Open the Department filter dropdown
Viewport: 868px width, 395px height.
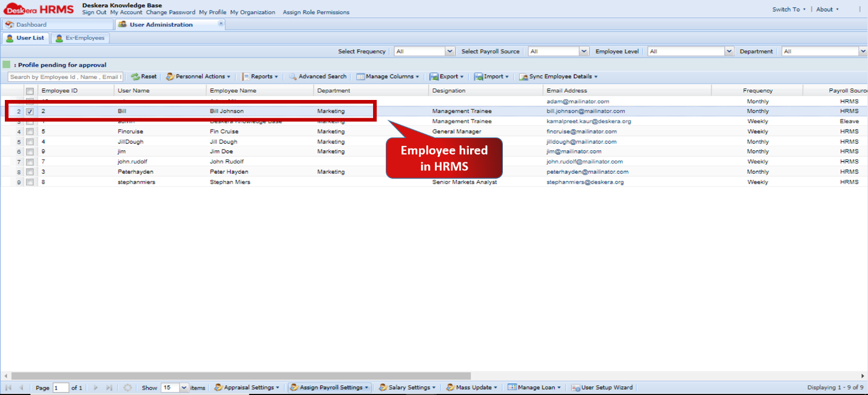tap(862, 51)
